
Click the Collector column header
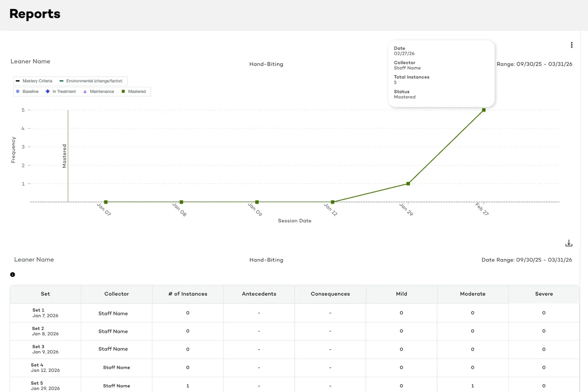(x=117, y=294)
